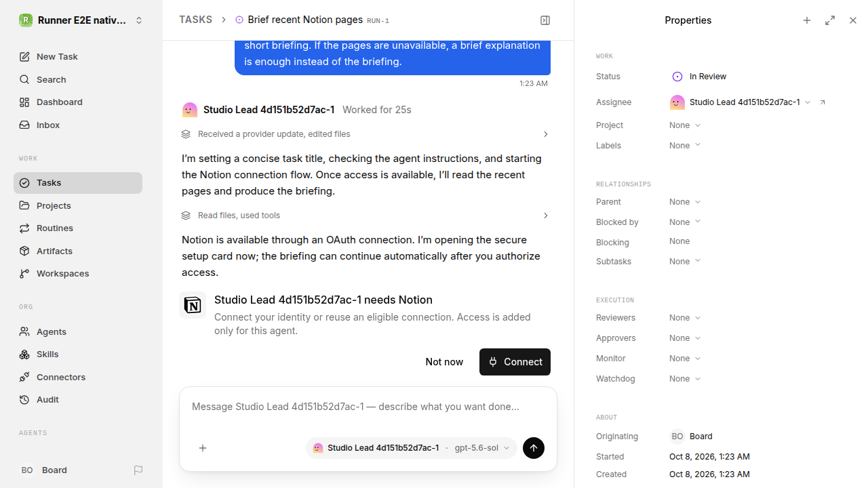Expand 'Received a provider update, edited files' row
The image size is (868, 488).
[x=365, y=134]
